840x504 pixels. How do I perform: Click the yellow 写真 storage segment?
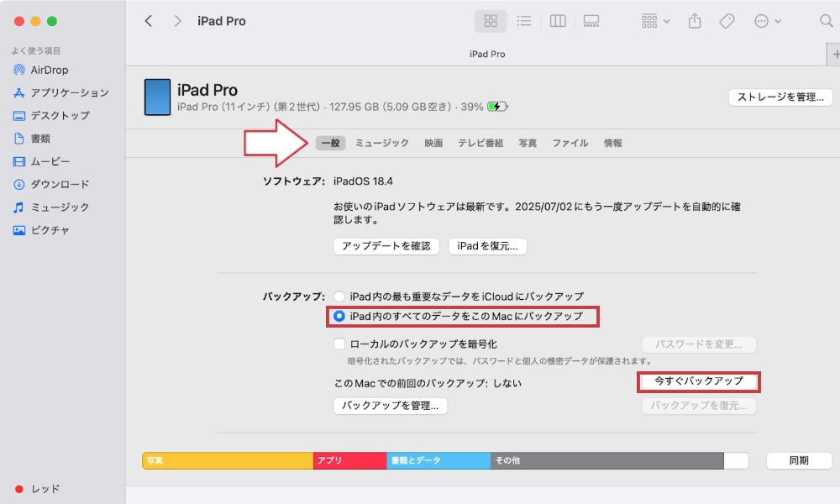[228, 460]
